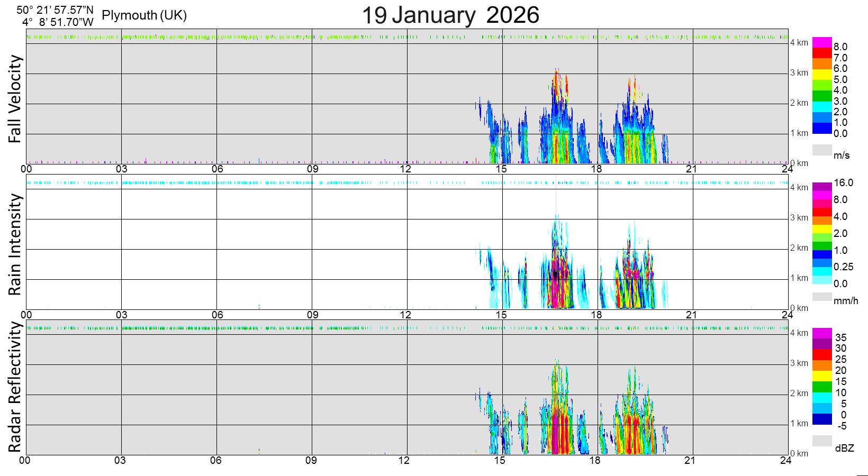Viewport: 868px width, 476px height.
Task: Click the "3 km" height label on Radar Reflectivity panel
Action: [799, 363]
